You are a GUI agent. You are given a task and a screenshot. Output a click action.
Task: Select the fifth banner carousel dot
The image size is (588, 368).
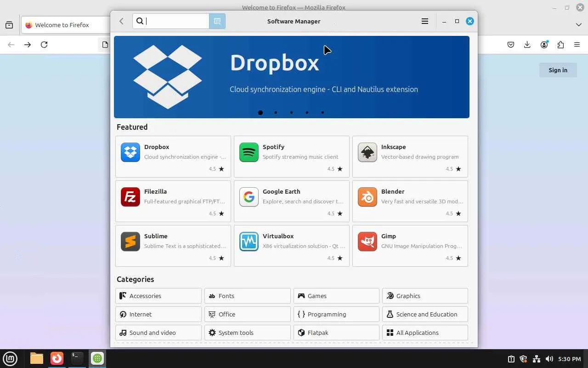(322, 112)
